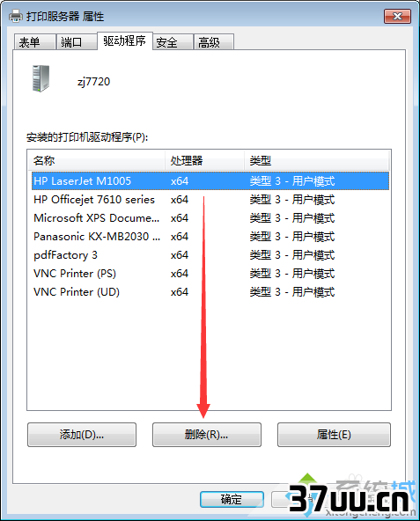Select the 驱动程序 tab
The image size is (420, 521).
click(125, 41)
